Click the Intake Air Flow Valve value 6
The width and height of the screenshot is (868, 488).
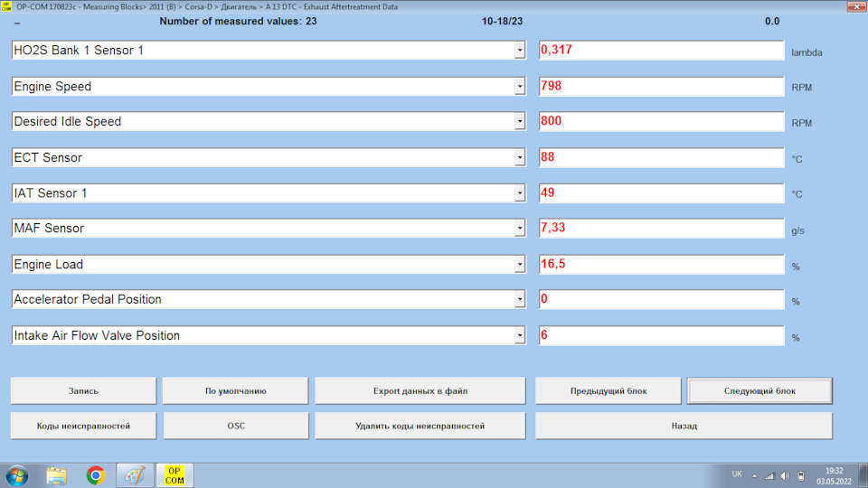pyautogui.click(x=662, y=335)
